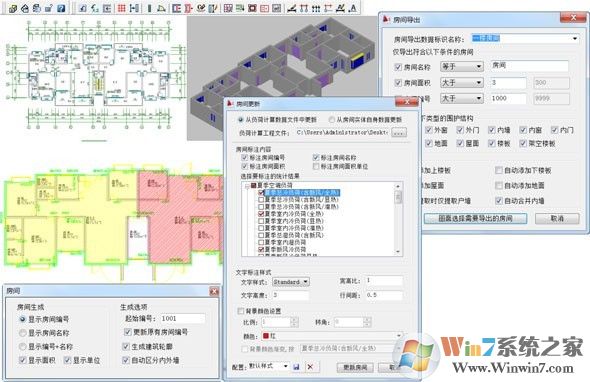Open the 颜色 红 color dropdown

pos(331,336)
